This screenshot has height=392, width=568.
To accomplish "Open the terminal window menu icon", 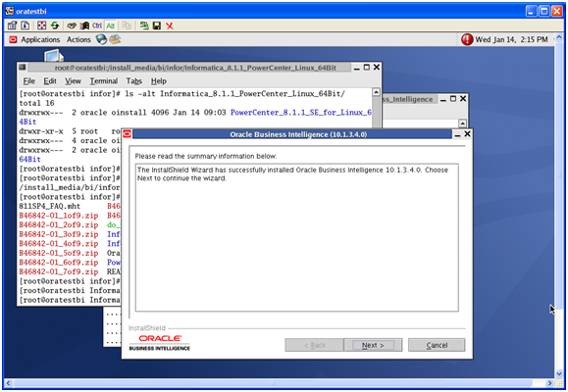I will (x=23, y=68).
